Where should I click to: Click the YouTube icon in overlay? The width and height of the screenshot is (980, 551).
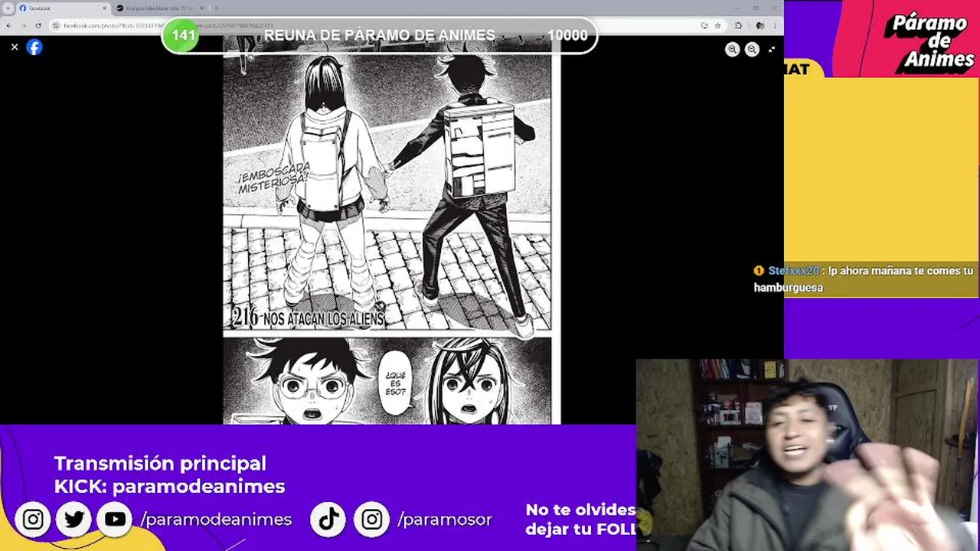click(x=116, y=520)
